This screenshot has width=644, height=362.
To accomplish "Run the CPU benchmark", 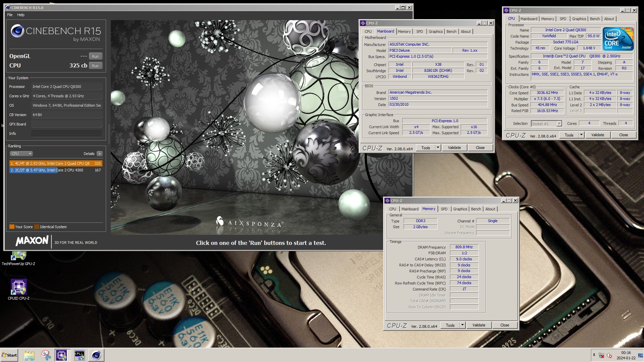I will pos(95,66).
